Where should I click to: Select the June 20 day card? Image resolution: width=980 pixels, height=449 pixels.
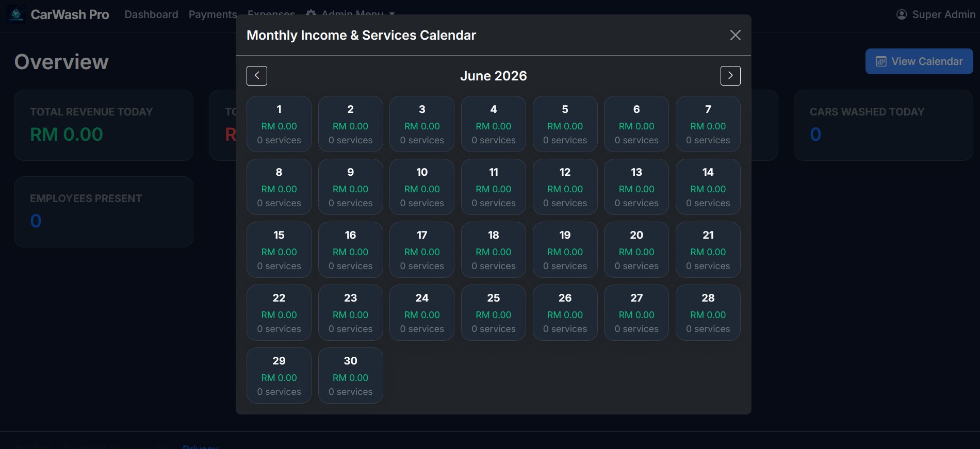[x=636, y=250]
